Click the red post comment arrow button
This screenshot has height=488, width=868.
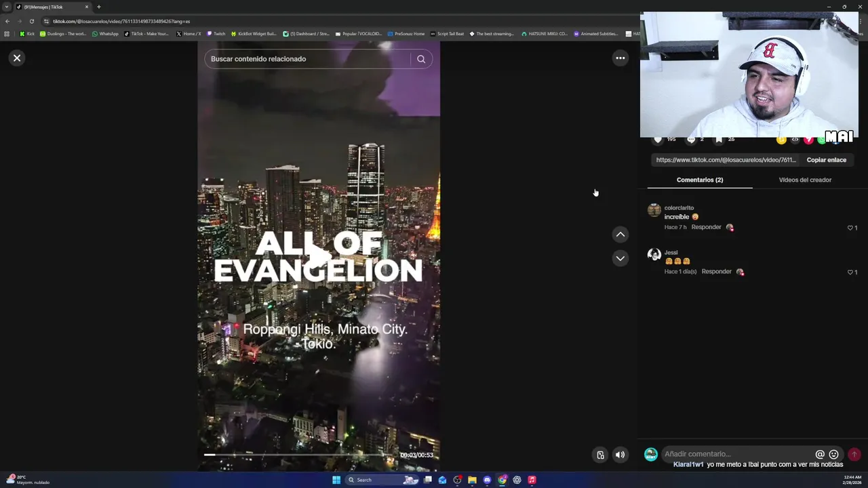click(x=854, y=454)
